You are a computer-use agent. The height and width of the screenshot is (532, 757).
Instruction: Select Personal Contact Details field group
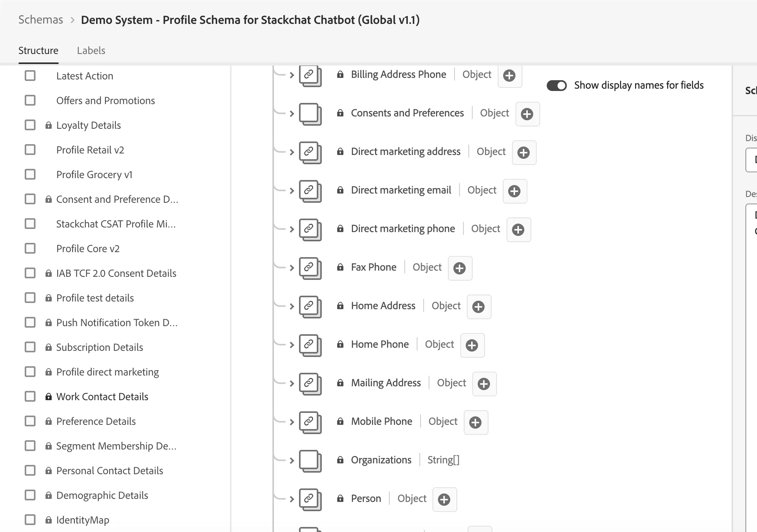pyautogui.click(x=110, y=471)
